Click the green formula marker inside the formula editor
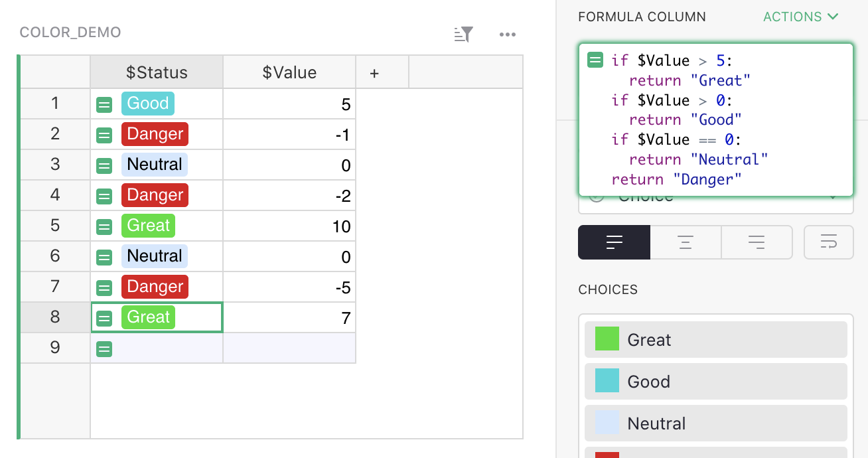 click(x=596, y=60)
